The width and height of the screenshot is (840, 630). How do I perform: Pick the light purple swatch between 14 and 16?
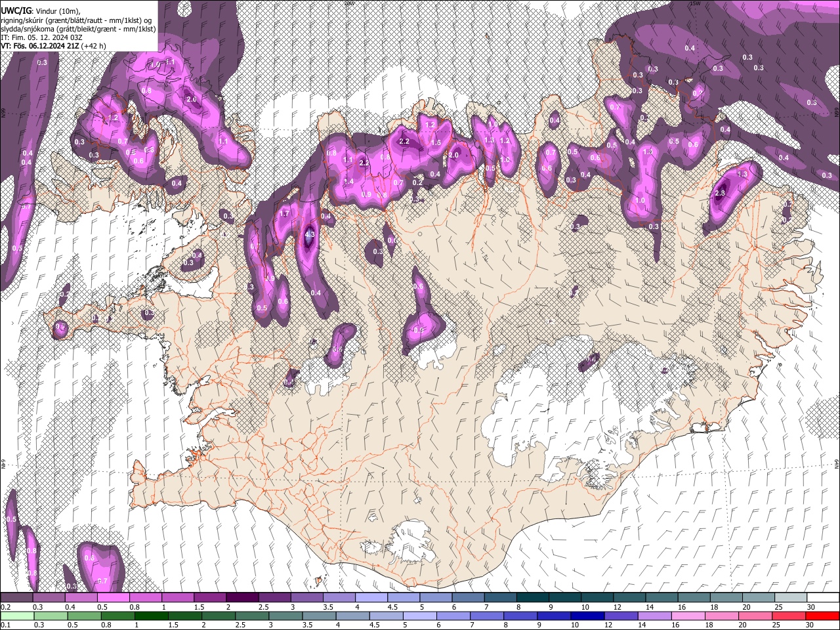pos(655,616)
